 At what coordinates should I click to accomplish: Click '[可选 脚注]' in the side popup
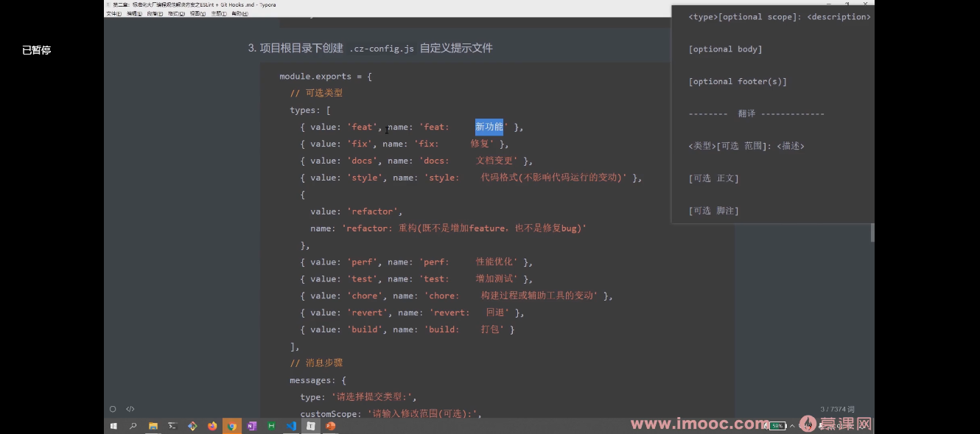pyautogui.click(x=713, y=211)
